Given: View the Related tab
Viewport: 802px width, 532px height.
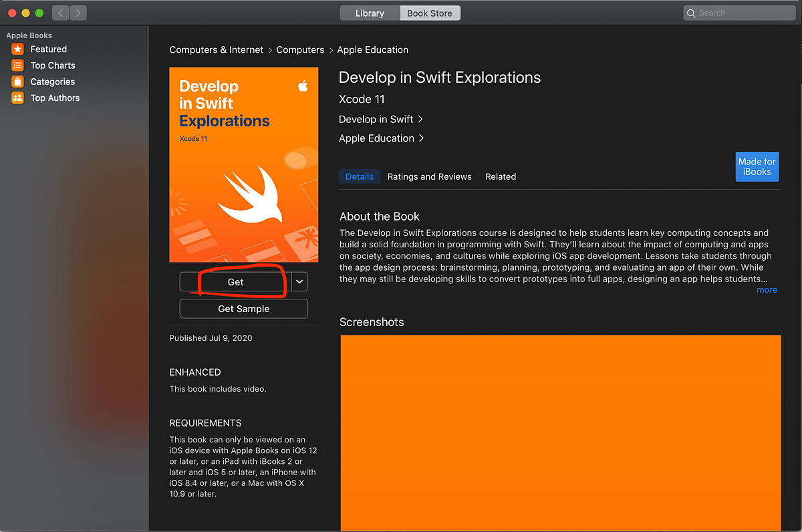Looking at the screenshot, I should [500, 176].
